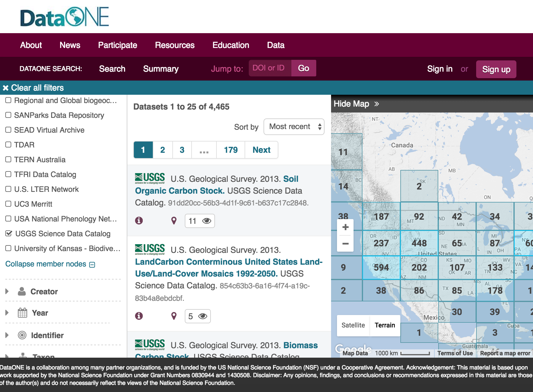Image resolution: width=533 pixels, height=392 pixels.
Task: Open the Sort by Most recent dropdown
Action: 293,126
